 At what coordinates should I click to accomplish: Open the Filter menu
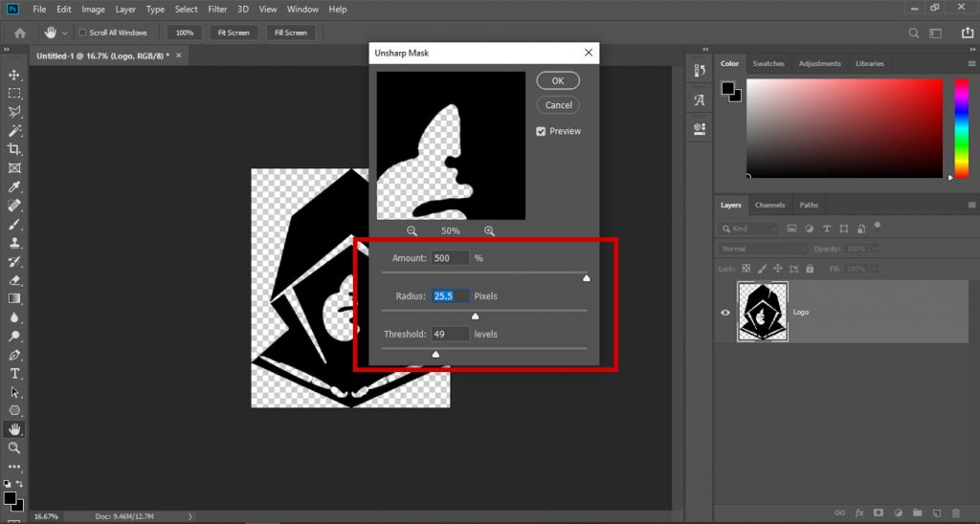click(217, 10)
